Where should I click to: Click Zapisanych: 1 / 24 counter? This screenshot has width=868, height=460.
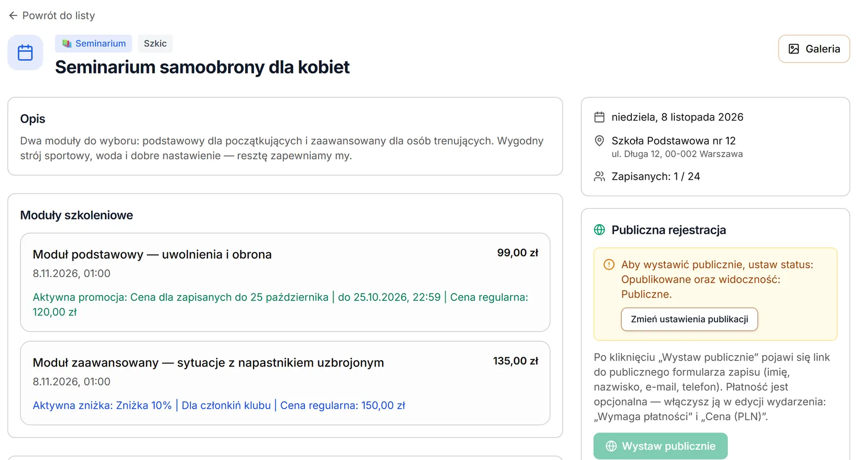point(656,176)
